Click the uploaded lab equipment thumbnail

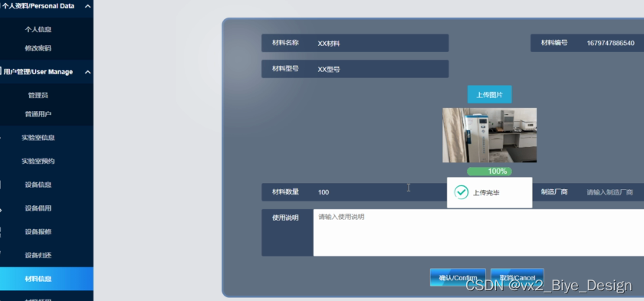click(x=490, y=136)
